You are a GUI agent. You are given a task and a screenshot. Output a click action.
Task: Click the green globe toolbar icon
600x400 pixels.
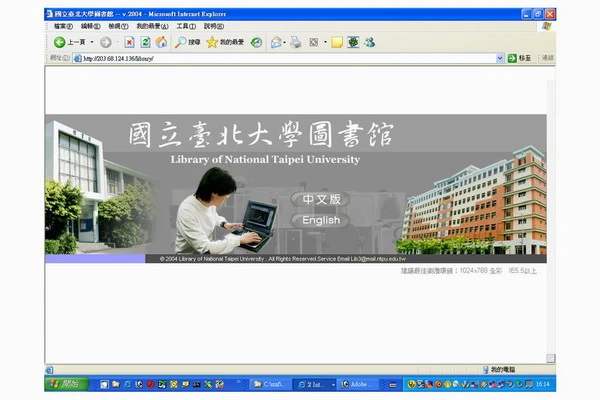353,42
